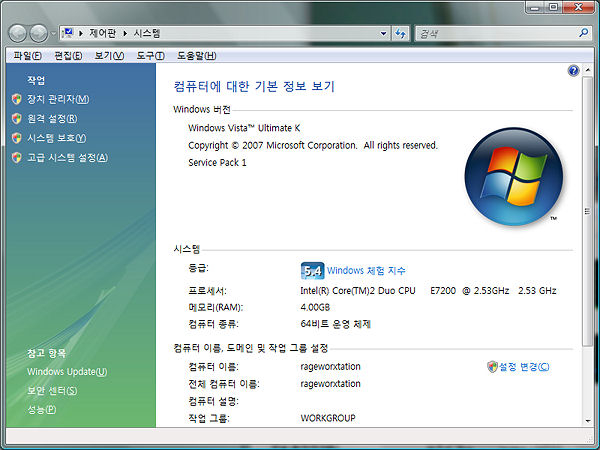600x450 pixels.
Task: Select 제어판 breadcrumb segment
Action: coord(103,33)
